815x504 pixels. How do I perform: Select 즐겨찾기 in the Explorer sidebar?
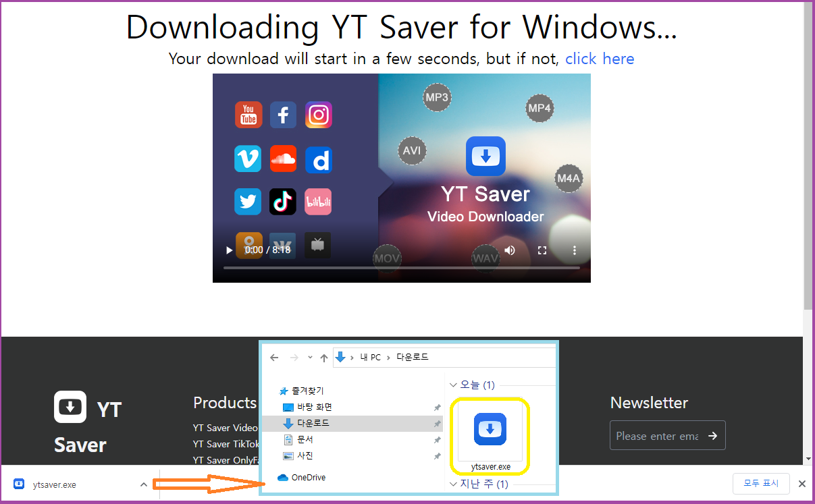307,391
